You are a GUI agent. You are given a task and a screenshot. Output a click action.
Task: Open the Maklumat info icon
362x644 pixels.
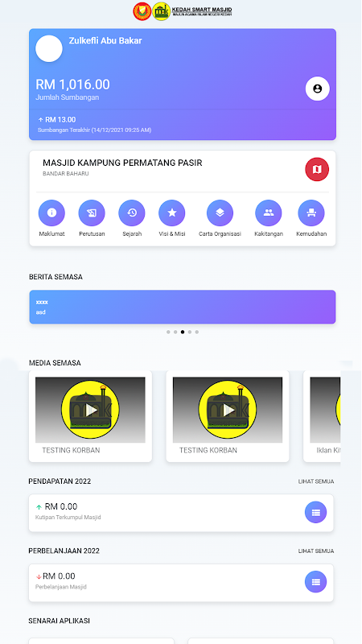(x=51, y=213)
